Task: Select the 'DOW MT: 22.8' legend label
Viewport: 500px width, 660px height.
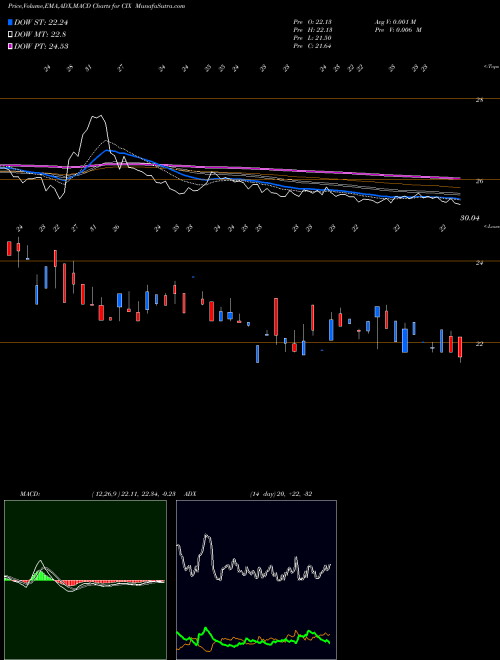Action: pos(40,34)
